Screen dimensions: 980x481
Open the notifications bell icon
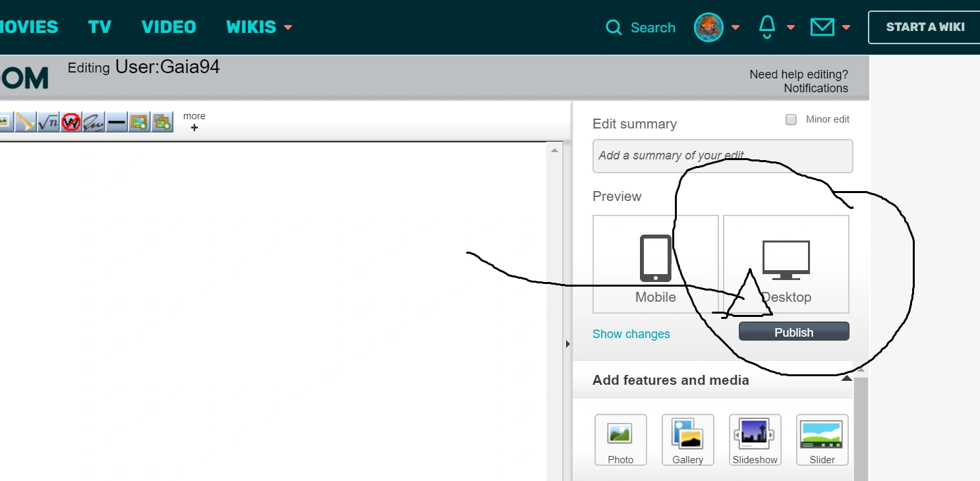click(767, 27)
